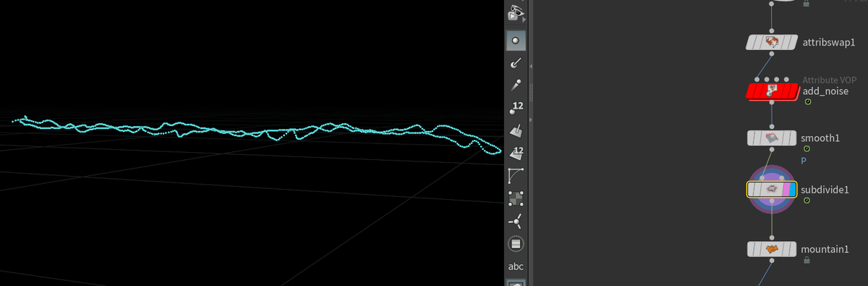Screen dimensions: 868x286
Task: Select the attribswap1 node icon
Action: 772,42
